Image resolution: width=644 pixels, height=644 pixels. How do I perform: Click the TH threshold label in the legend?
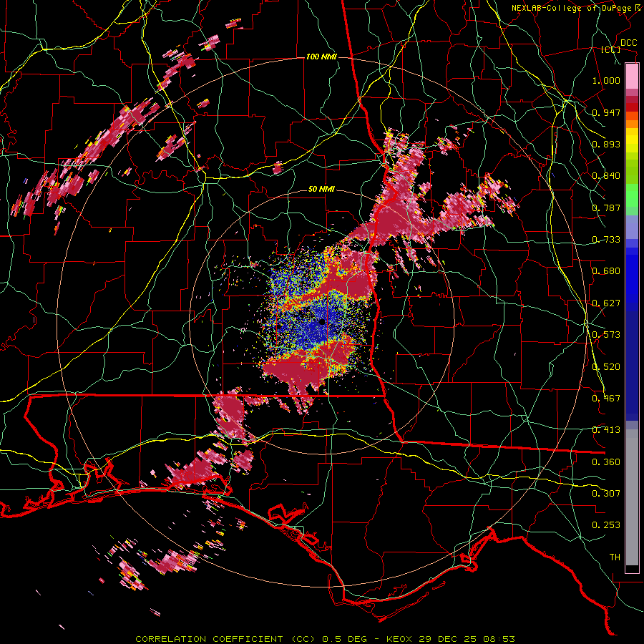615,557
